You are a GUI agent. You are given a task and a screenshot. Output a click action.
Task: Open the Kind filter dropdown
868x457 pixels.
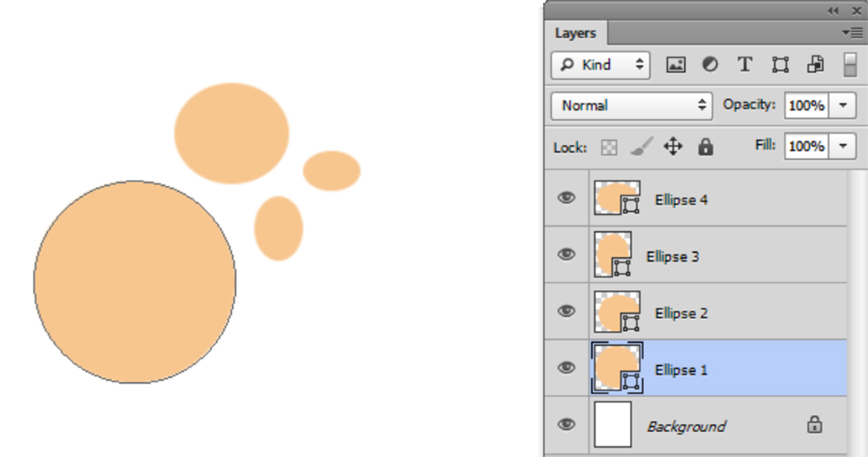point(601,65)
